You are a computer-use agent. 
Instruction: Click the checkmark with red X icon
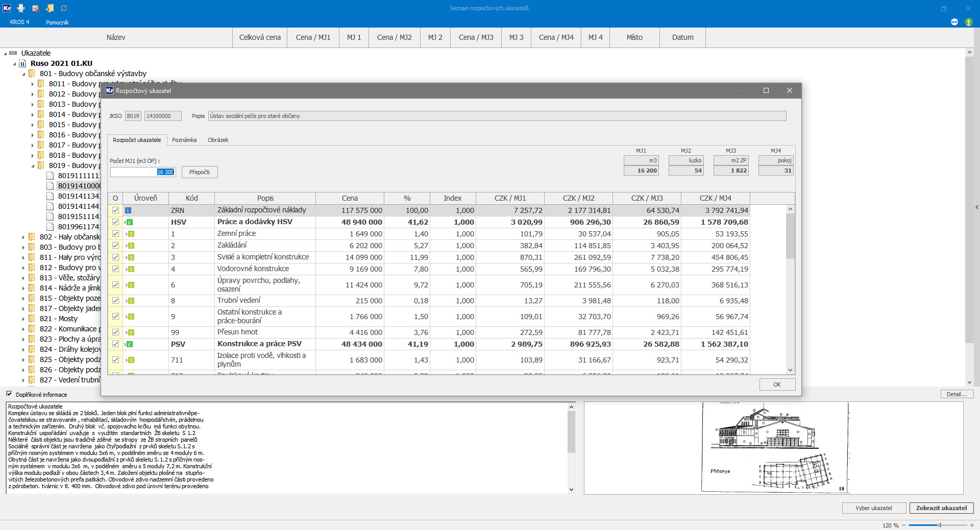35,8
